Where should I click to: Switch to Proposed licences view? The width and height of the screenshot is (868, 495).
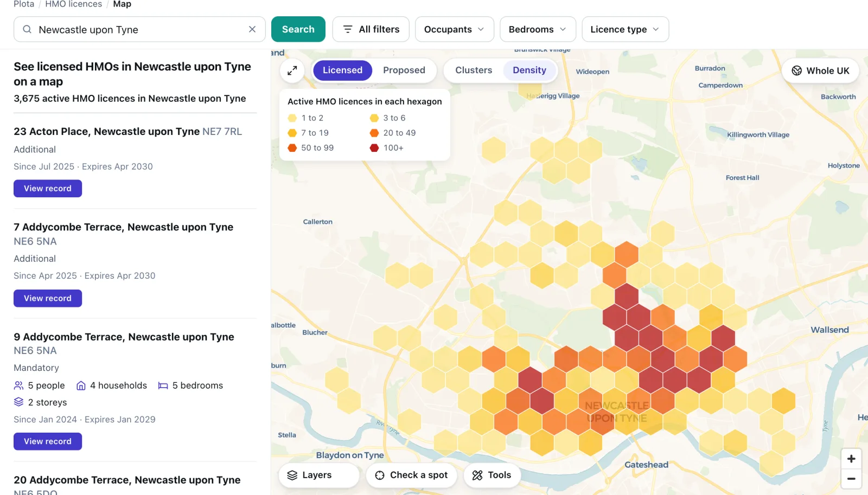(404, 70)
